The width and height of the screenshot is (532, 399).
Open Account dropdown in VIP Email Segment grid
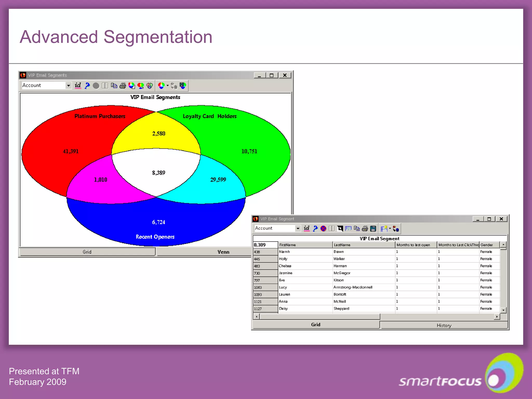coord(298,229)
